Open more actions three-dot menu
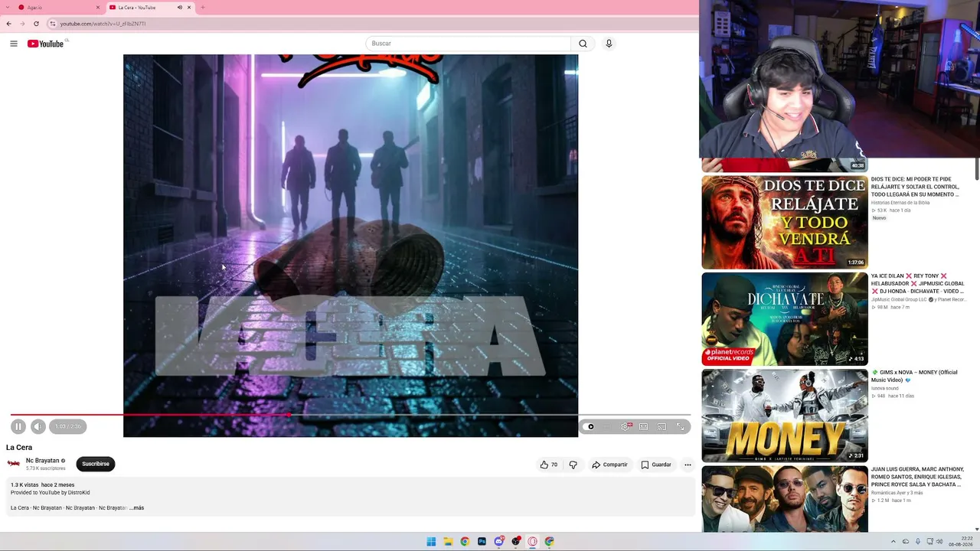Screen dimensions: 980x551 [x=688, y=465]
